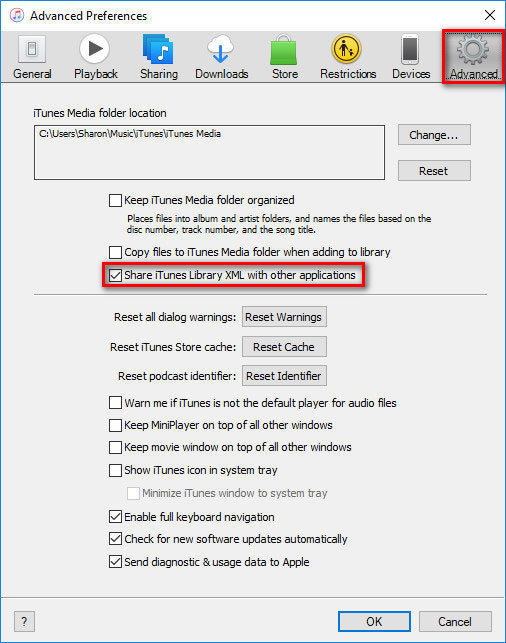The width and height of the screenshot is (506, 643).
Task: Open the General preferences tab
Action: coord(32,57)
